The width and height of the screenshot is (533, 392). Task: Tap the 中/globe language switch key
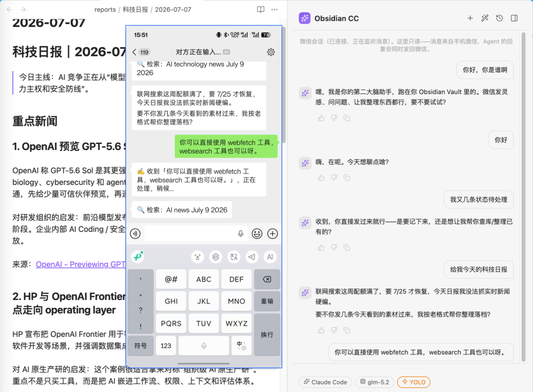241,346
